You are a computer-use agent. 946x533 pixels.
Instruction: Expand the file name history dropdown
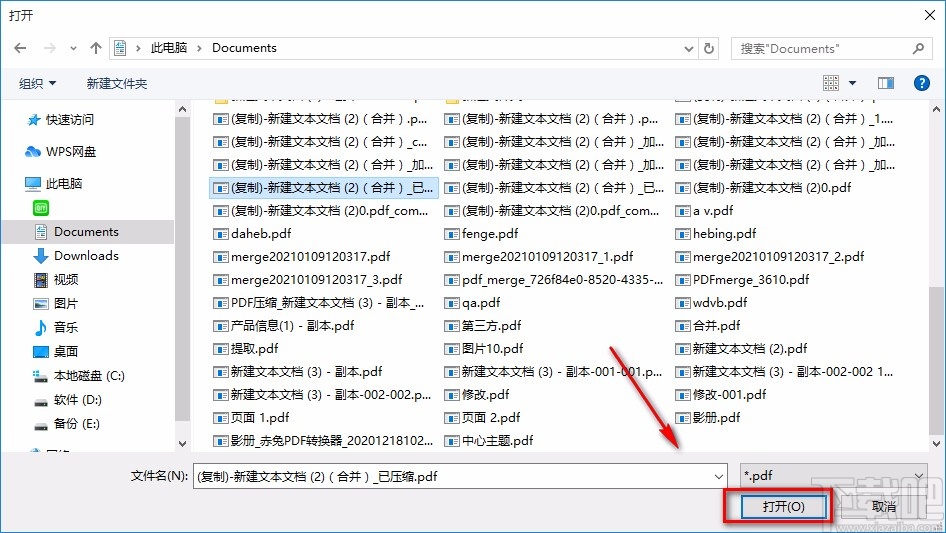[719, 476]
